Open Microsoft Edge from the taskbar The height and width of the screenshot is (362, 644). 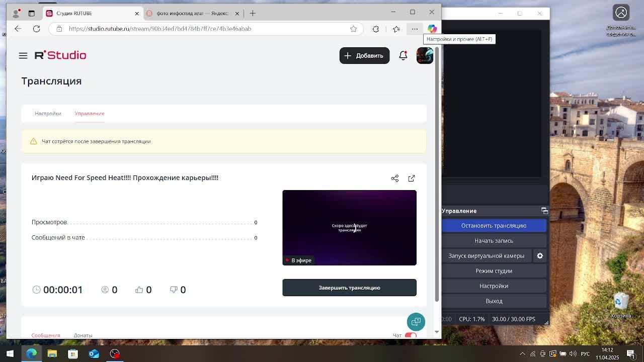(31, 353)
